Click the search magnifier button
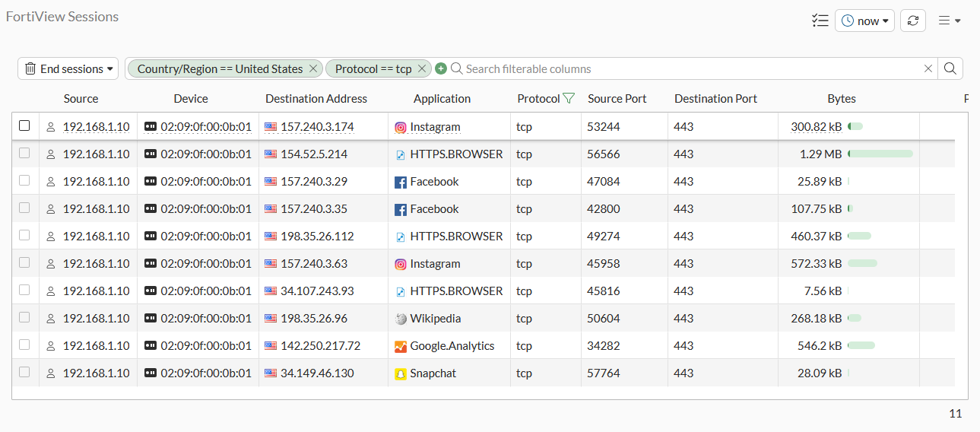This screenshot has width=980, height=432. (x=950, y=68)
